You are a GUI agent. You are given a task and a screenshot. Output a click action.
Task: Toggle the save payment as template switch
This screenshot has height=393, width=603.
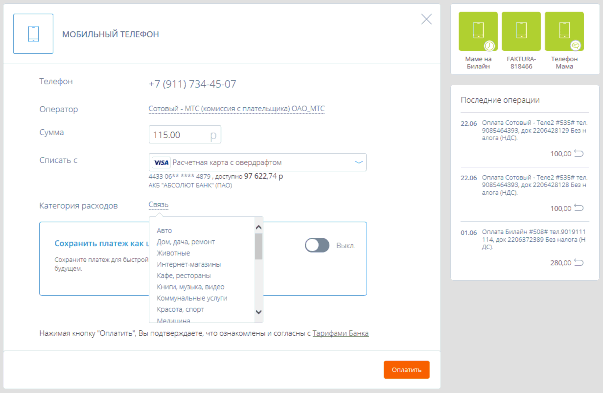coord(317,245)
